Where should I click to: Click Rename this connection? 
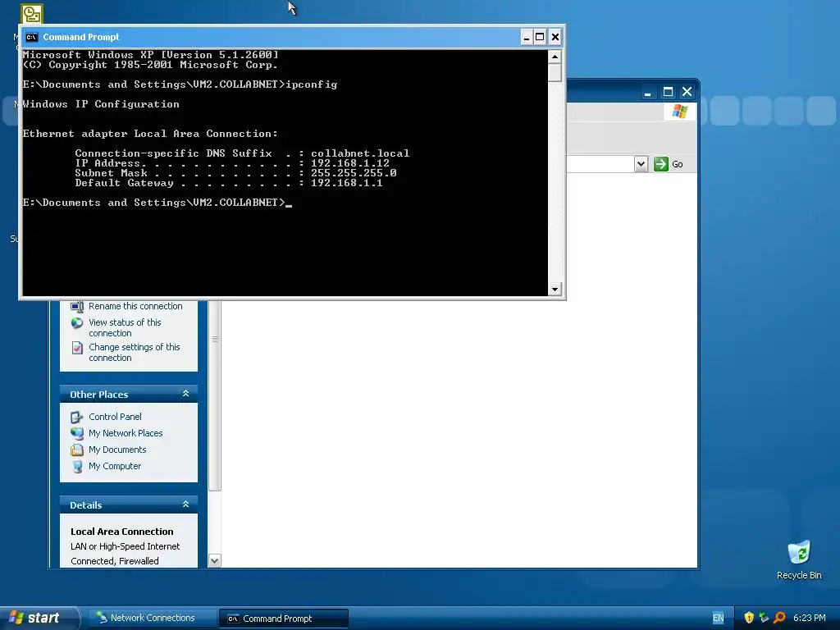point(135,306)
